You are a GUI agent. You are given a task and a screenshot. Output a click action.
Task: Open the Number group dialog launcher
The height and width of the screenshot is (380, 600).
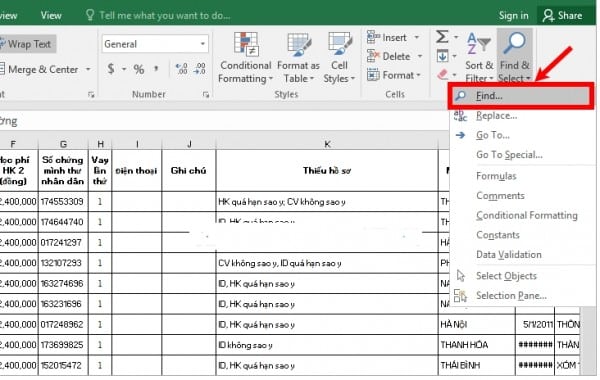pos(206,95)
